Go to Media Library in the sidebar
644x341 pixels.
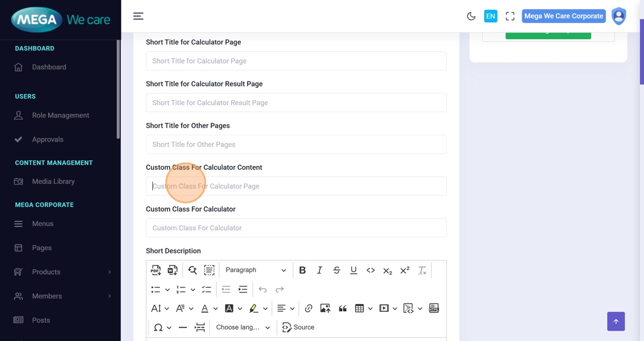53,182
